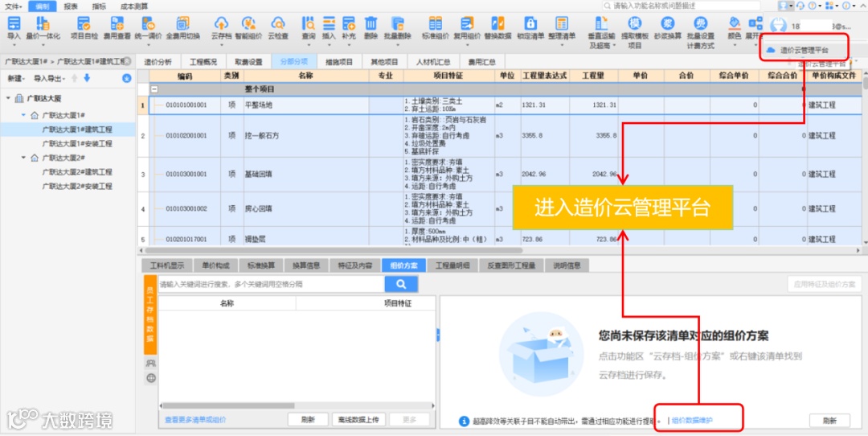The height and width of the screenshot is (436, 868).
Task: Open dropdown arrow under 复用组价
Action: (467, 45)
